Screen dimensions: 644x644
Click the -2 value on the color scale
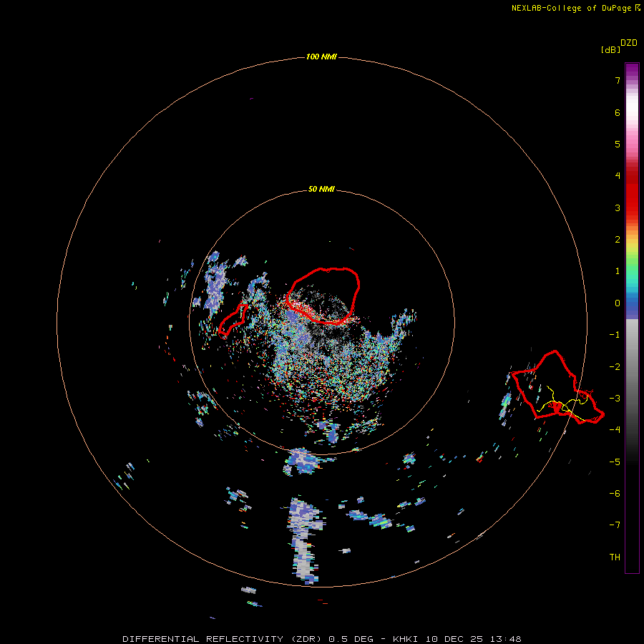coord(615,367)
